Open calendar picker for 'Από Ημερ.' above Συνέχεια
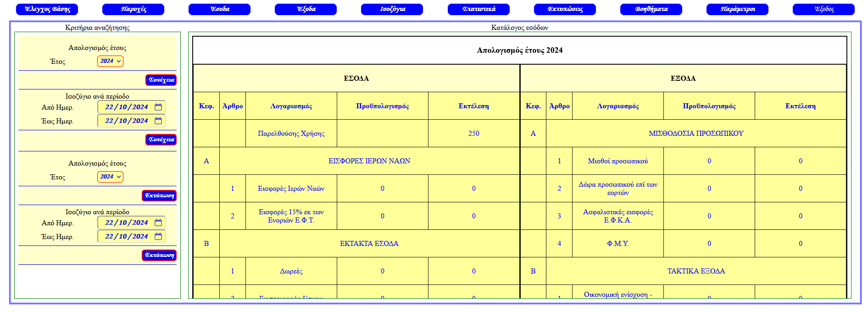This screenshot has width=868, height=312. tap(158, 107)
